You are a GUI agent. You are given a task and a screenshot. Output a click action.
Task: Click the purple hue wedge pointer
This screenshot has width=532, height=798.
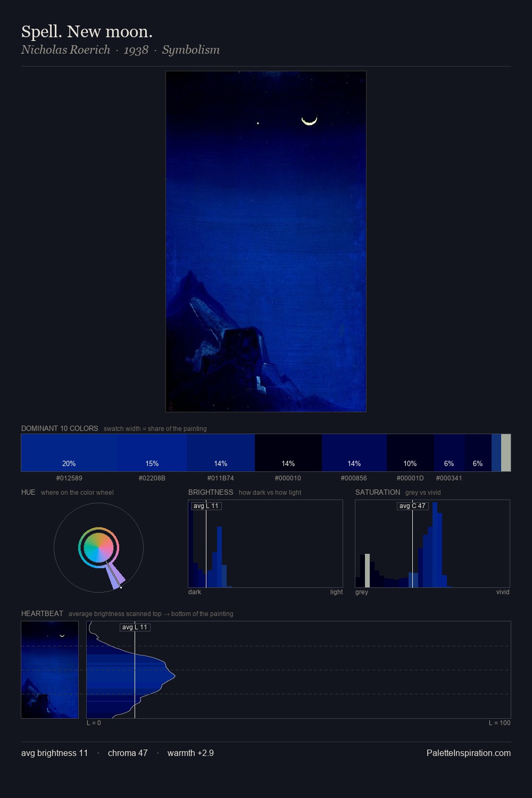(x=115, y=576)
